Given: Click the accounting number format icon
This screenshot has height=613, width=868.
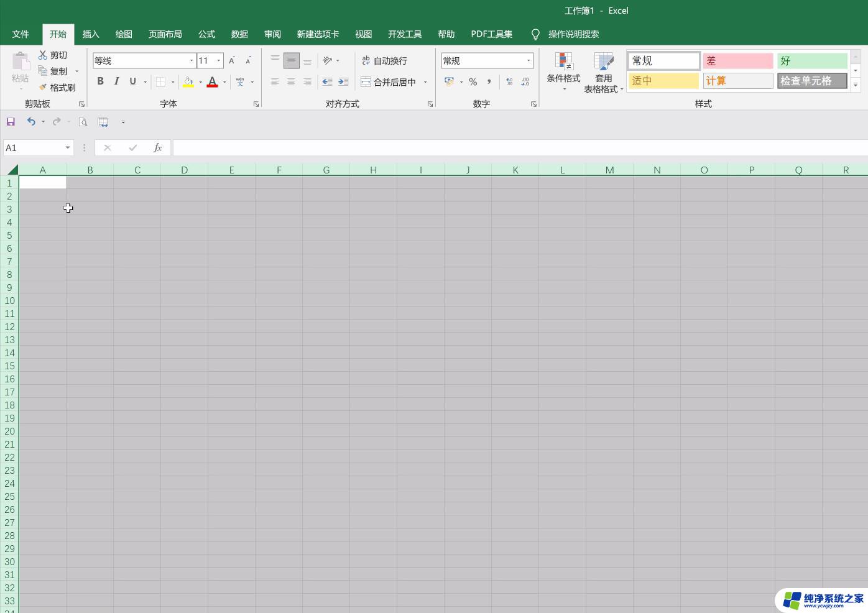Looking at the screenshot, I should pyautogui.click(x=449, y=81).
